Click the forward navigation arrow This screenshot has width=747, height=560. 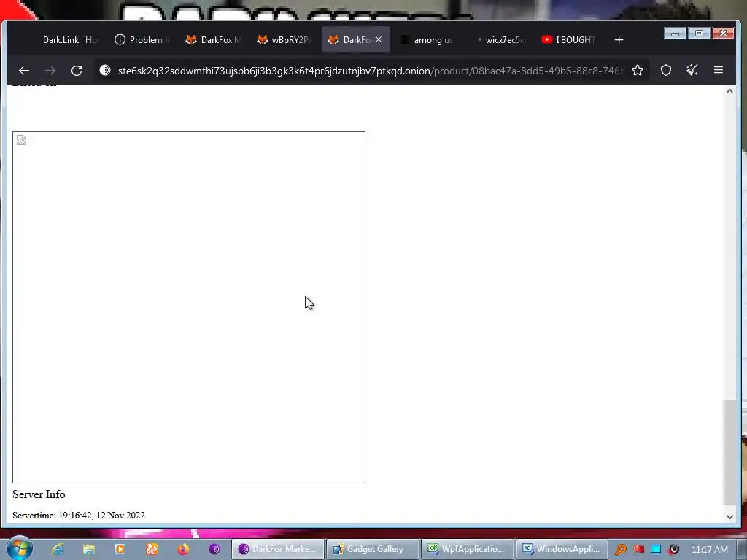50,71
